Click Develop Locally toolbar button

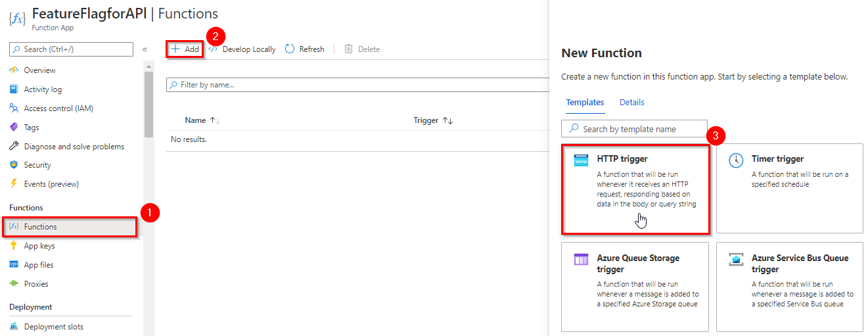[x=242, y=49]
